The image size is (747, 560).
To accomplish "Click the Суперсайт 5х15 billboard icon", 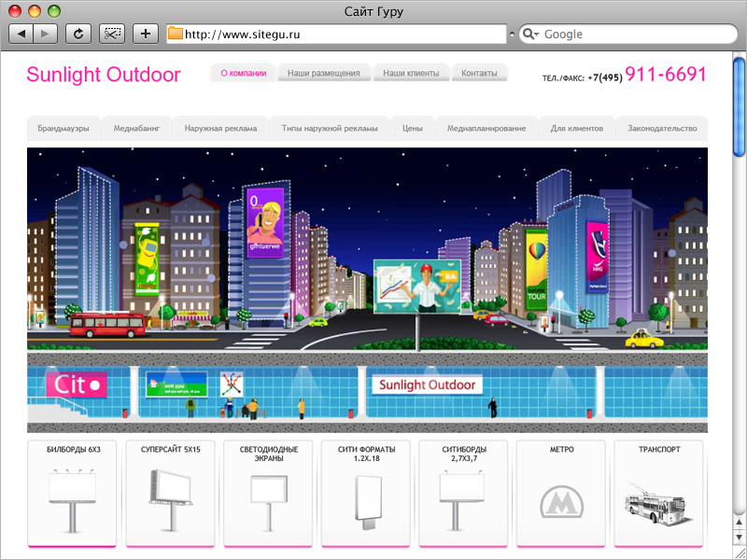I will click(x=171, y=500).
